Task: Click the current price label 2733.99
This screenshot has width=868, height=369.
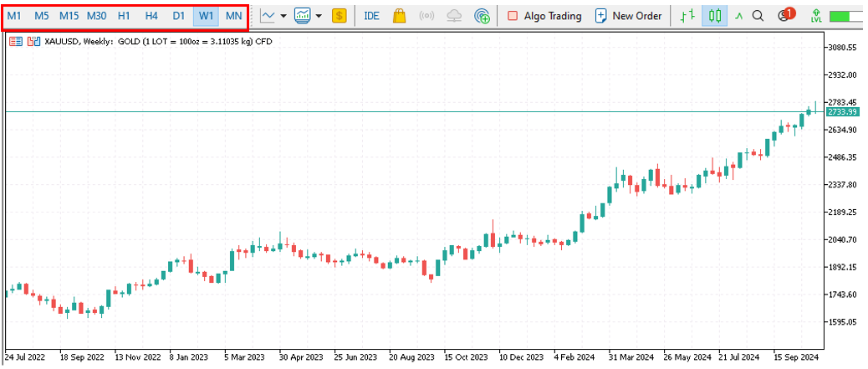Action: pos(841,112)
